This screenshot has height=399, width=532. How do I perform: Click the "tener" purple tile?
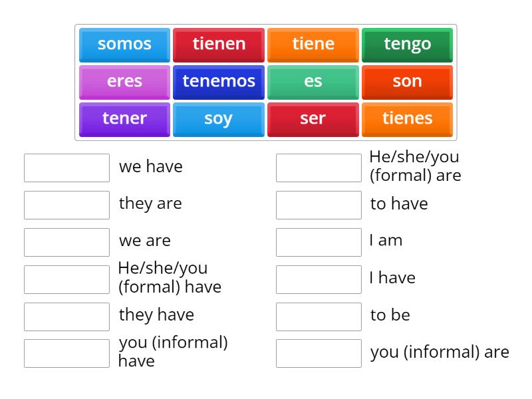(x=124, y=118)
